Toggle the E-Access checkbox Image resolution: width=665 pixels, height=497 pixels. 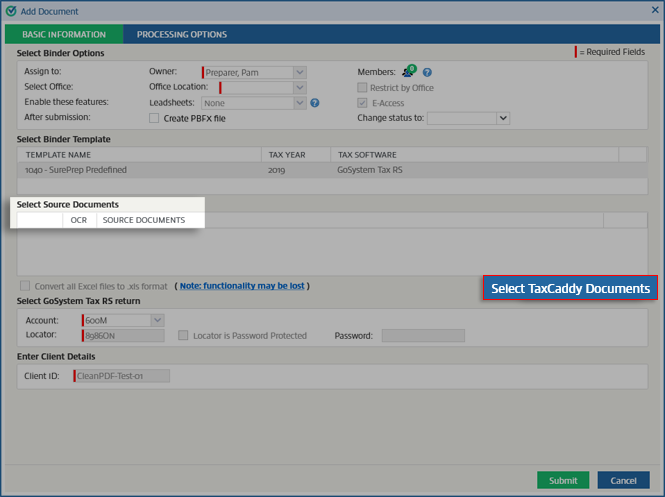(363, 102)
